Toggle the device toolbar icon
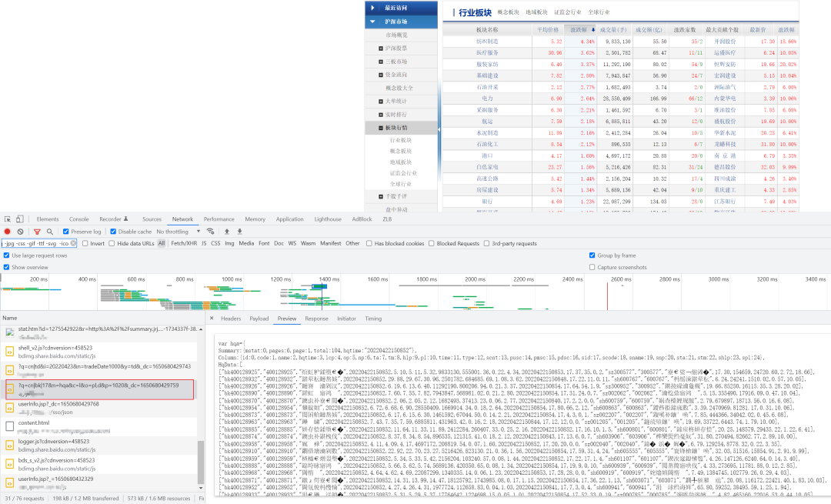Image resolution: width=831 pixels, height=504 pixels. 22,219
